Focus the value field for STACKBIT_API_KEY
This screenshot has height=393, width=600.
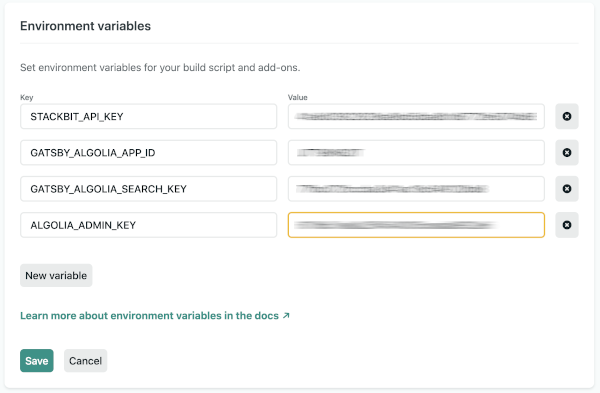tap(416, 116)
